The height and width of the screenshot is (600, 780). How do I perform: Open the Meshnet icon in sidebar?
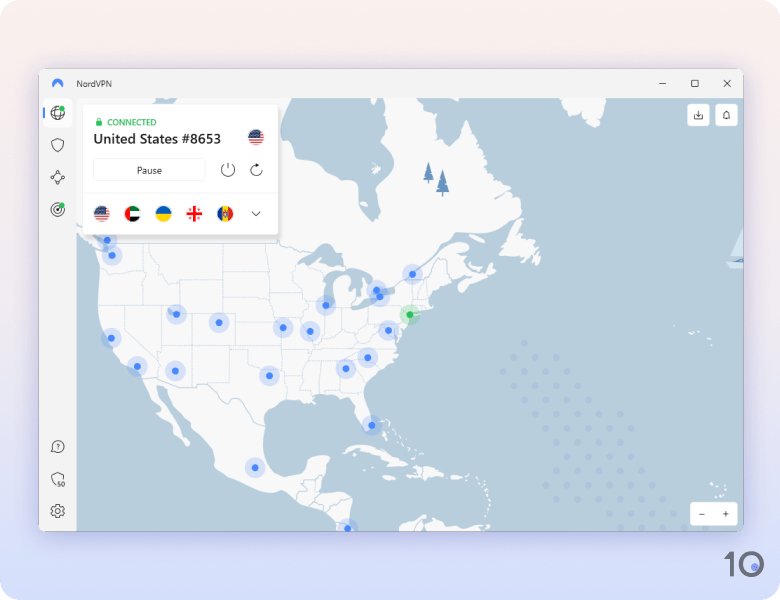click(x=58, y=178)
